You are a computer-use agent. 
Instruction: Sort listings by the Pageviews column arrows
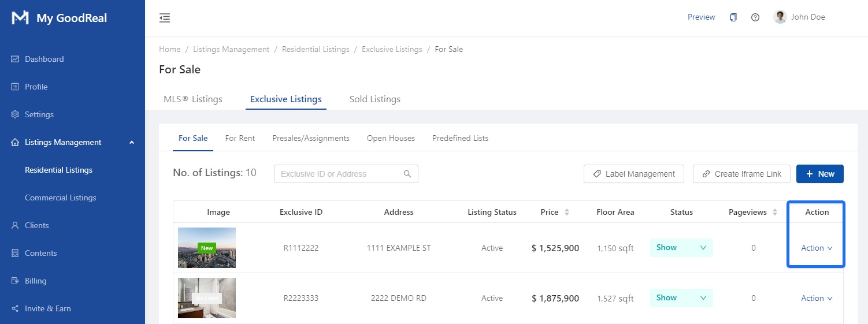[x=773, y=212]
